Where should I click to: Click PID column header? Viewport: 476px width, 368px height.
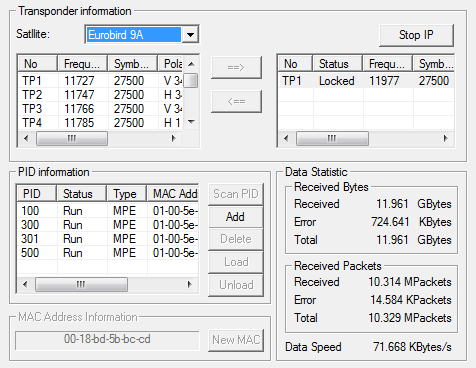point(36,193)
